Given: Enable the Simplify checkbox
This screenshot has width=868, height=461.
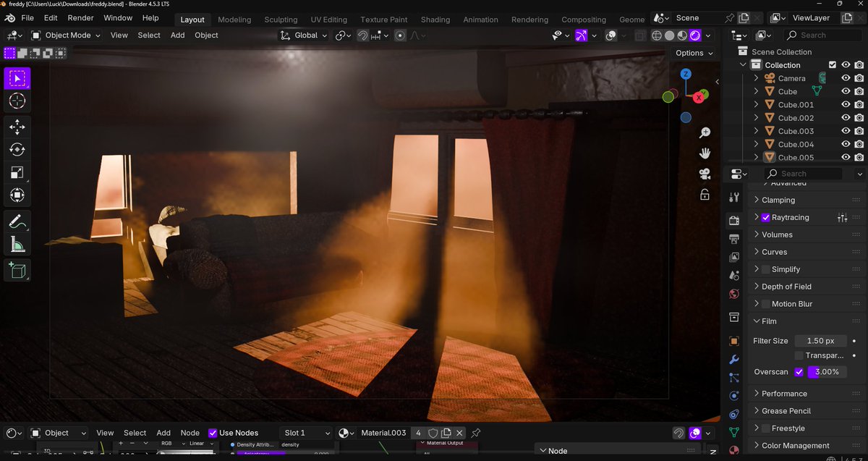Looking at the screenshot, I should pos(766,269).
